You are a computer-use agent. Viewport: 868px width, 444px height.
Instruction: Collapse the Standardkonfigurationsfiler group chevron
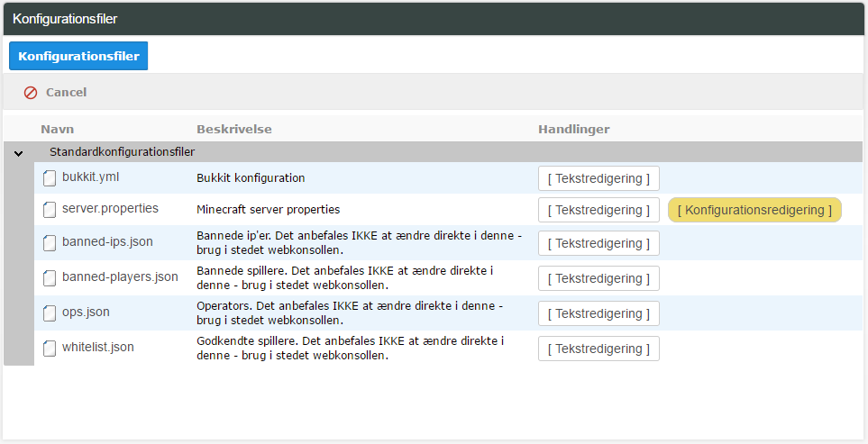(19, 153)
